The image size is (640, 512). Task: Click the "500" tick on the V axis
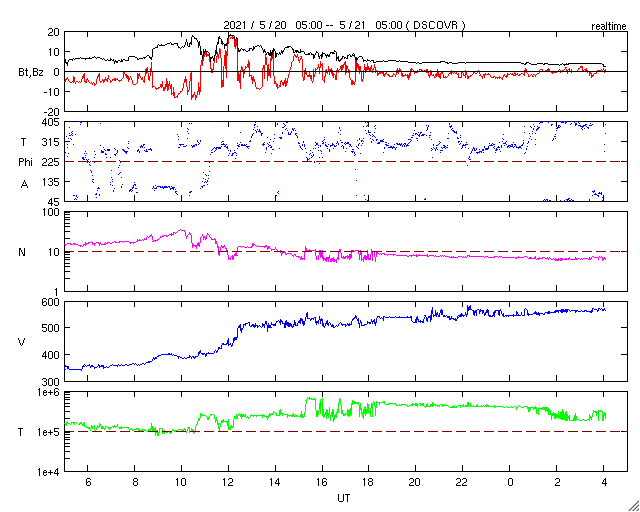[51, 328]
